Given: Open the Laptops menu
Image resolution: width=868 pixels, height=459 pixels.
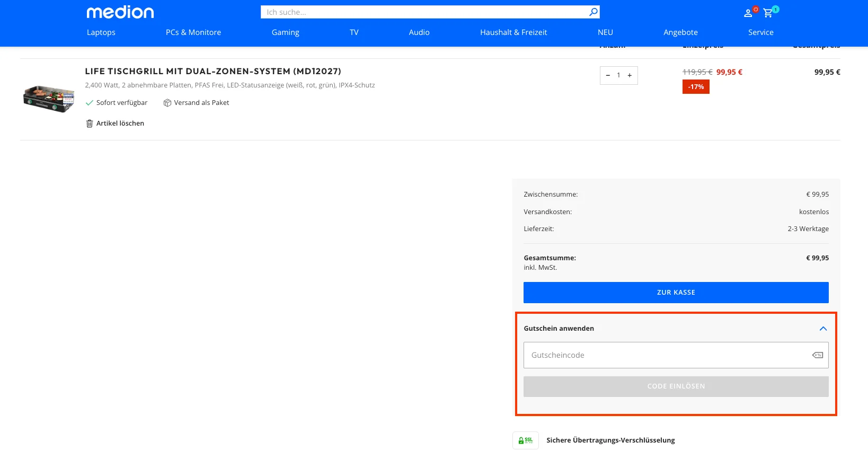Looking at the screenshot, I should pos(101,32).
